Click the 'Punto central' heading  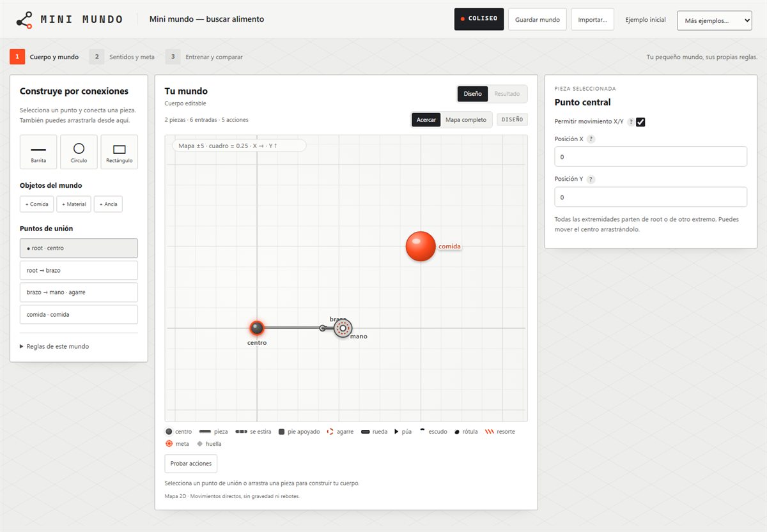582,102
